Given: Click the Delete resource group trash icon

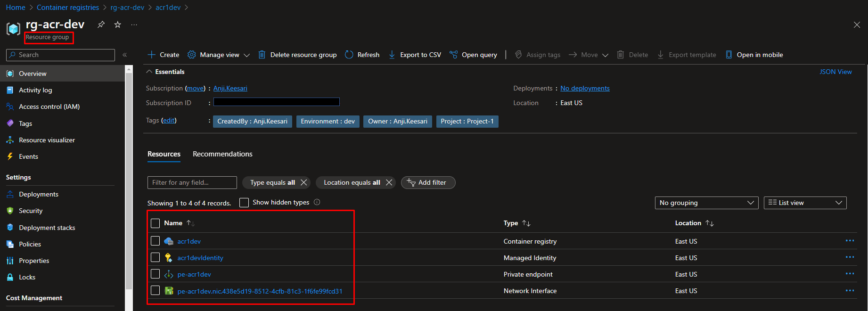Looking at the screenshot, I should point(262,55).
